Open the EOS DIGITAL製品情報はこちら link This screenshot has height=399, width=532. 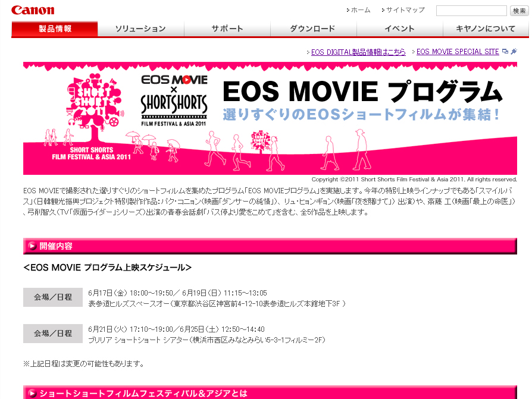point(358,52)
